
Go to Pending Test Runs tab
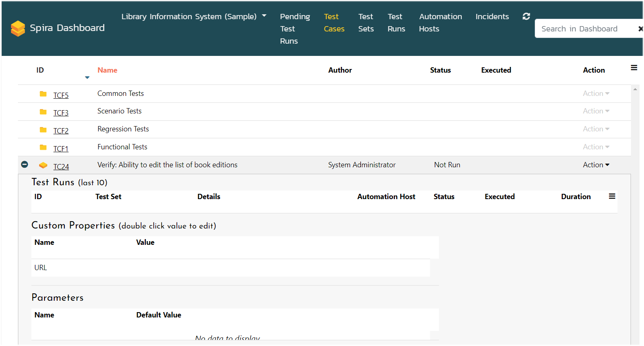[295, 29]
